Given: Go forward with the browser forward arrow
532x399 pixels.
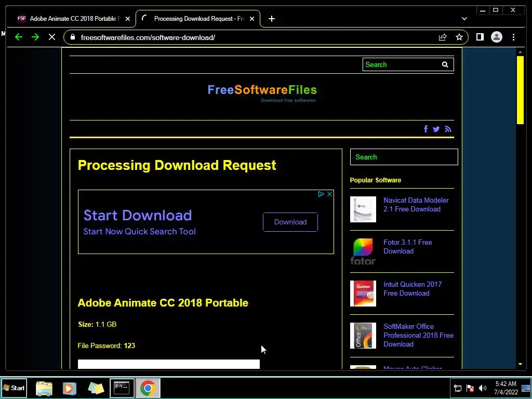Looking at the screenshot, I should coord(35,37).
